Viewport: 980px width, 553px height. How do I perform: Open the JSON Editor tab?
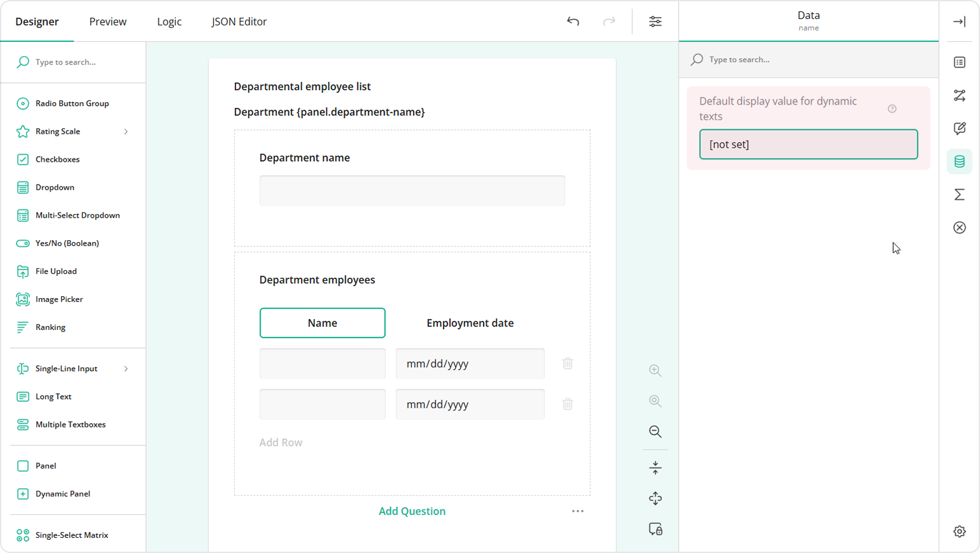pyautogui.click(x=239, y=21)
